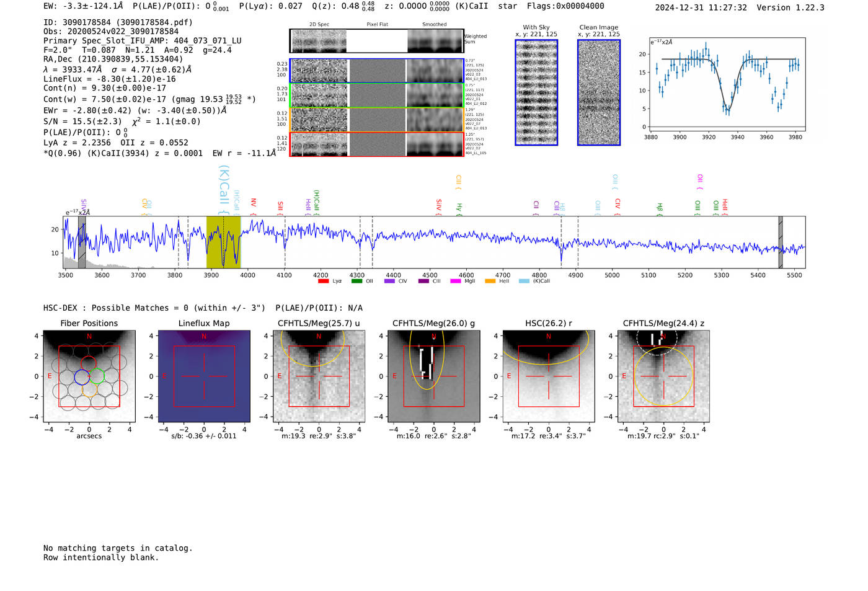Select "Row intentionally blank." text
The image size is (868, 591).
[101, 558]
